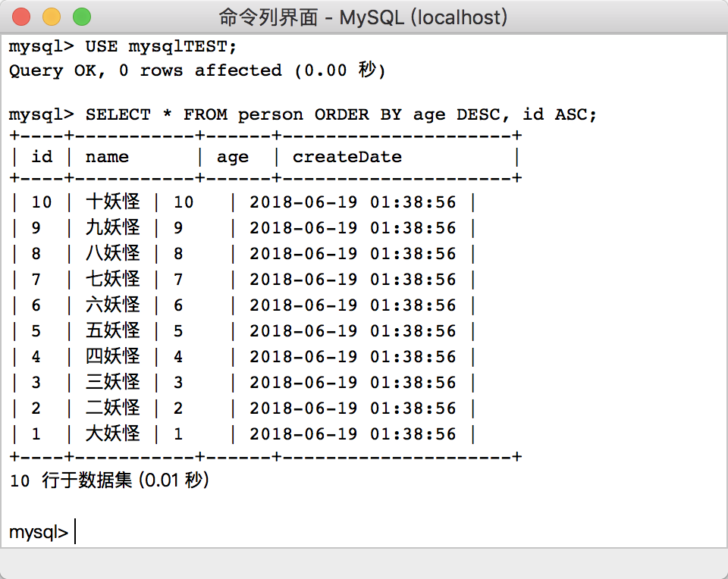Click the window title 命令列界面 - MySQL (localhost)
This screenshot has height=579, width=728.
tap(363, 17)
